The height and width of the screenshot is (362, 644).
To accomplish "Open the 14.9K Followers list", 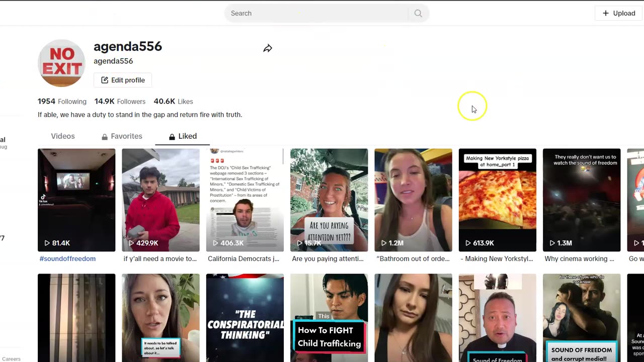I will pos(120,102).
